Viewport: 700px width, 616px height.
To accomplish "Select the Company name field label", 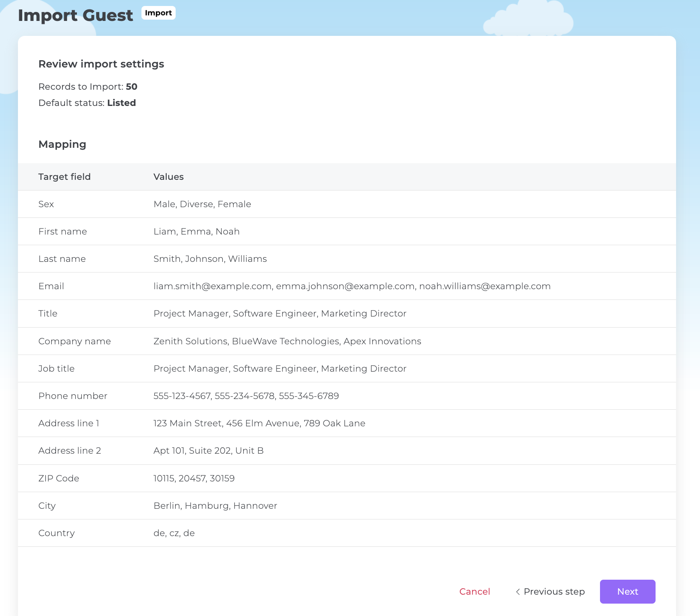I will (x=75, y=341).
